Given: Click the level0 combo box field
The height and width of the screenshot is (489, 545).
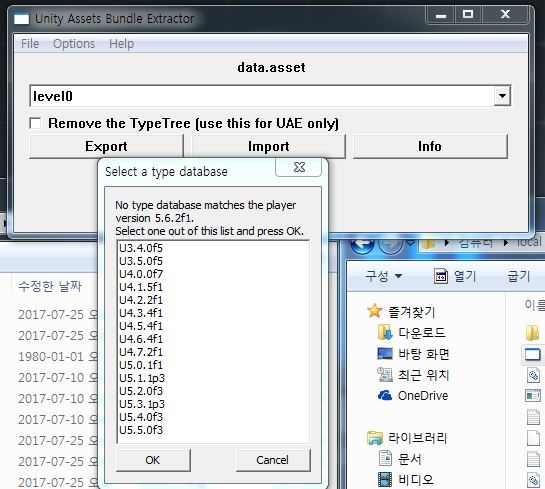Looking at the screenshot, I should [x=270, y=96].
